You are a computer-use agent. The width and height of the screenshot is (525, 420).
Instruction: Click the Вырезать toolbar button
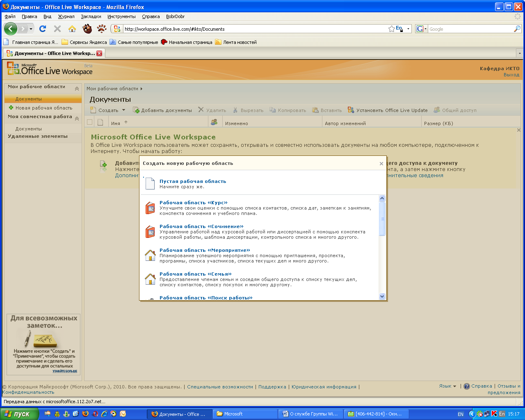point(248,110)
